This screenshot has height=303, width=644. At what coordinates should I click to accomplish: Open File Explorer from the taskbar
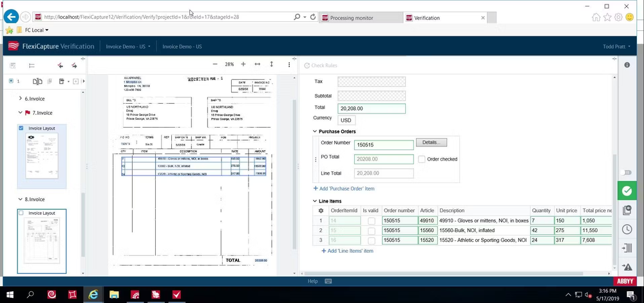click(x=114, y=295)
